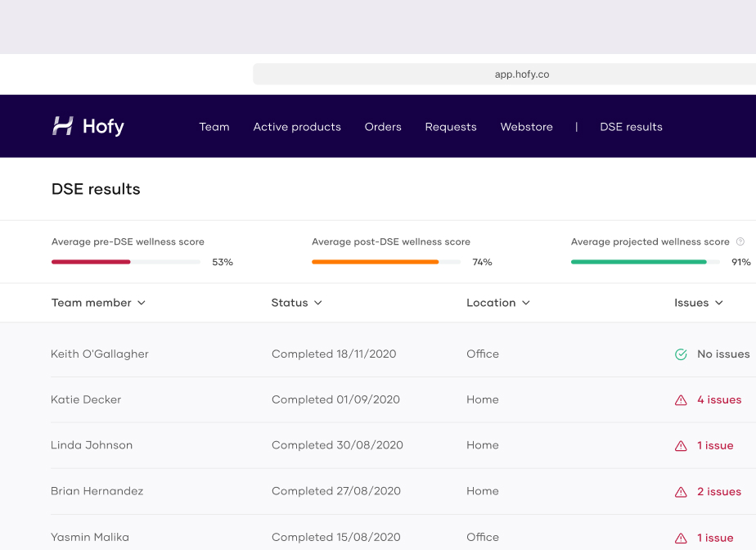Click the orange post-DSE wellness score bar
The image size is (756, 550).
click(x=375, y=262)
